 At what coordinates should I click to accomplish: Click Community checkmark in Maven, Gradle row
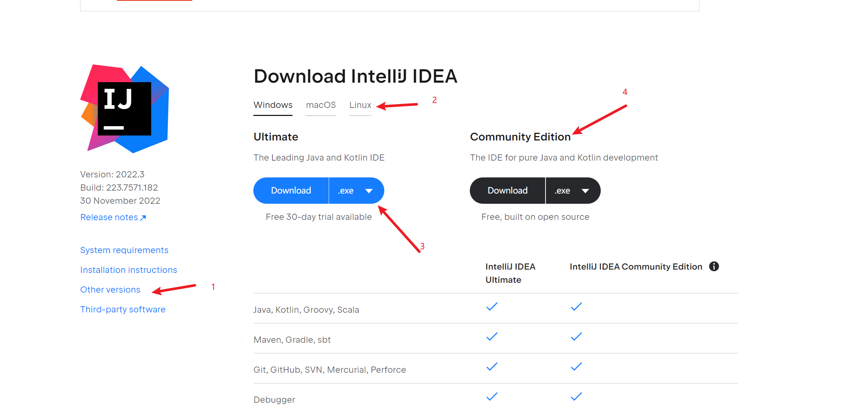pos(576,336)
